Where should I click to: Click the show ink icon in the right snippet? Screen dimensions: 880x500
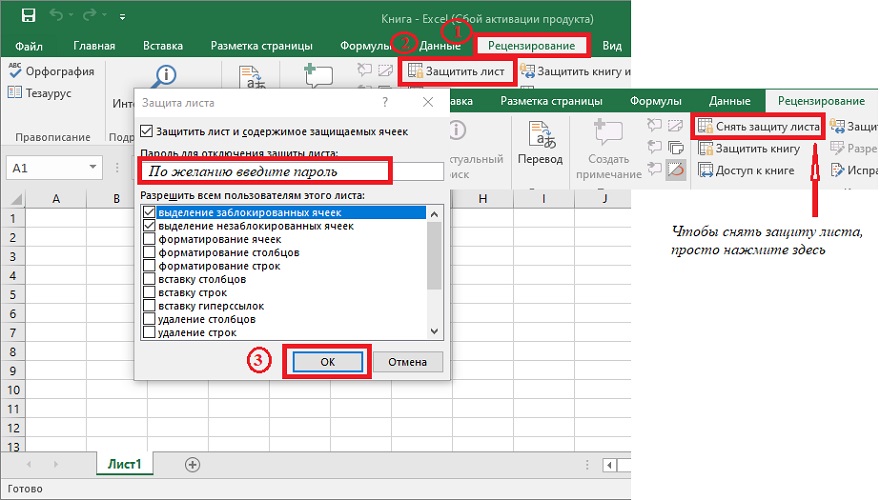[x=676, y=169]
